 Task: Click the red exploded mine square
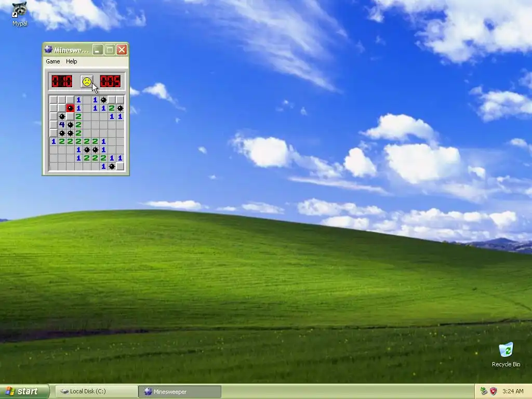tap(70, 108)
